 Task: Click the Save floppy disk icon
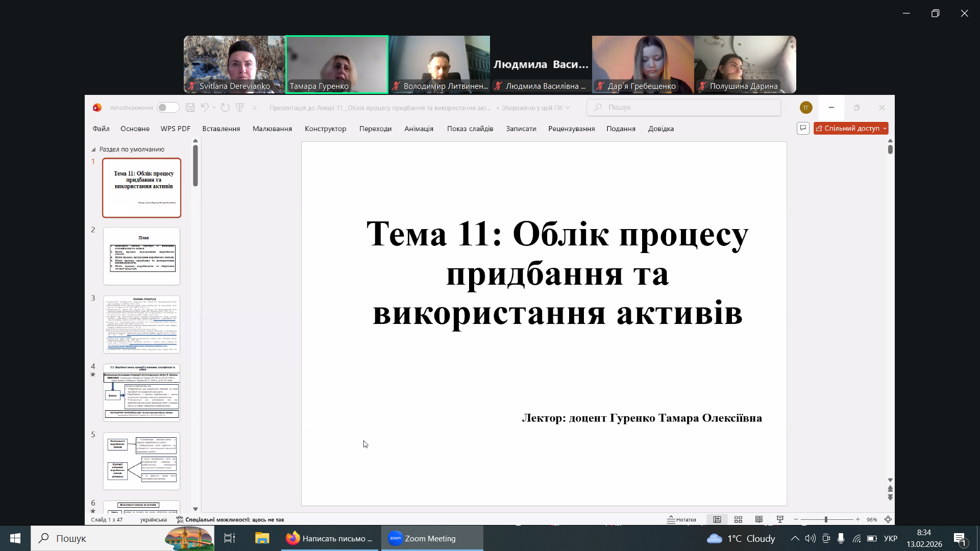click(190, 108)
